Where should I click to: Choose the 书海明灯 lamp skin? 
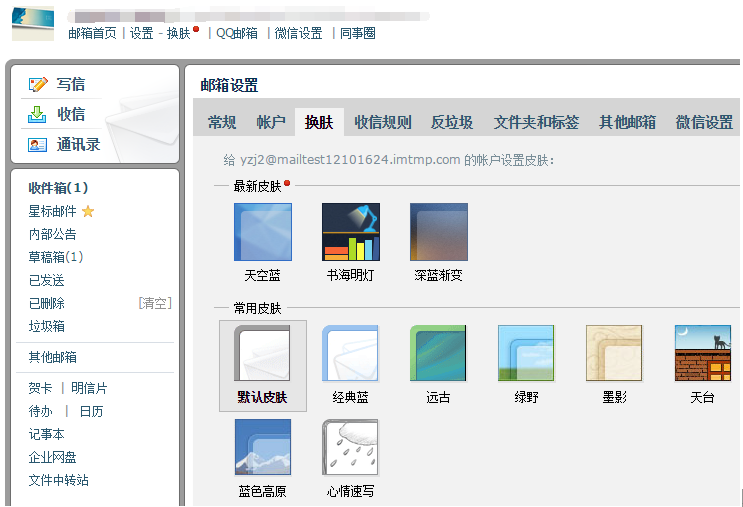pos(350,232)
